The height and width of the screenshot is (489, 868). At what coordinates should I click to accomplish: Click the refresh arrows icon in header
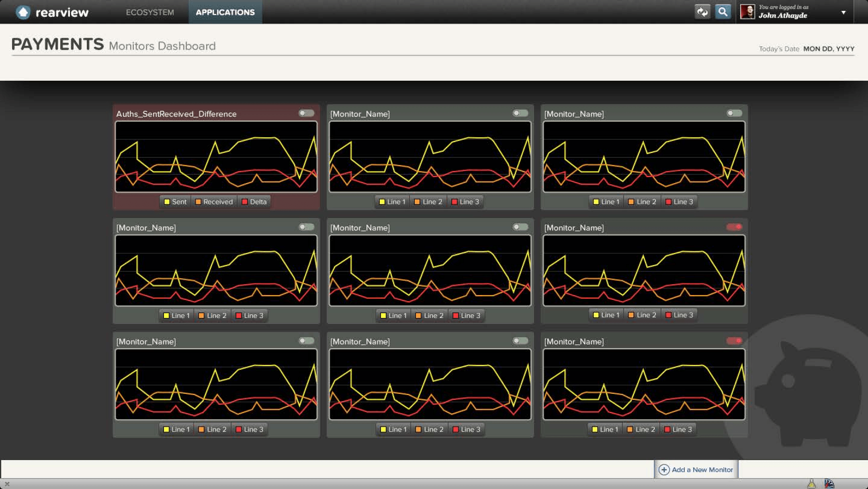point(702,12)
